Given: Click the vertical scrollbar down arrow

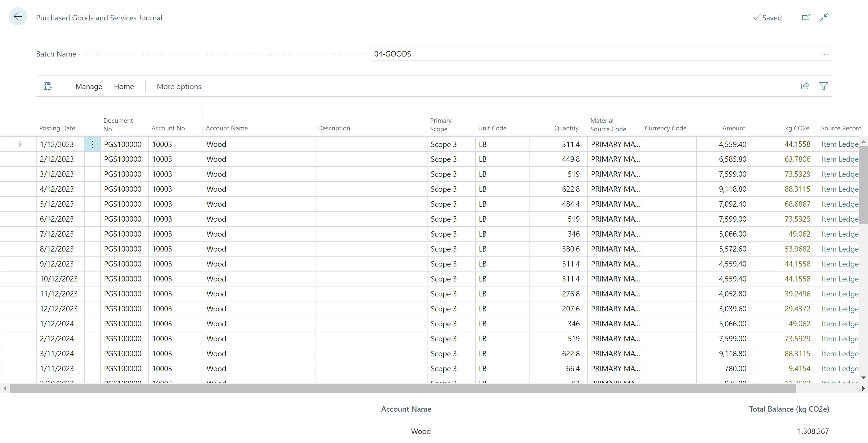Looking at the screenshot, I should [863, 378].
